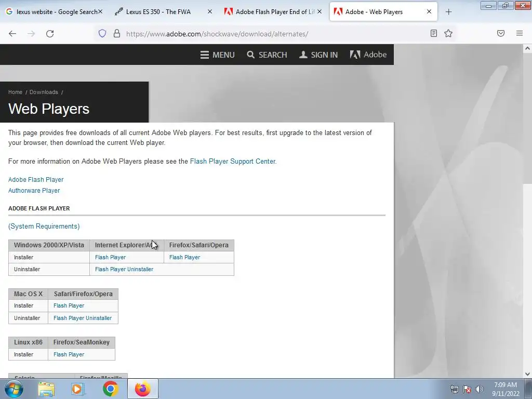The height and width of the screenshot is (399, 532).
Task: Click page scrollbar up arrow
Action: click(527, 48)
